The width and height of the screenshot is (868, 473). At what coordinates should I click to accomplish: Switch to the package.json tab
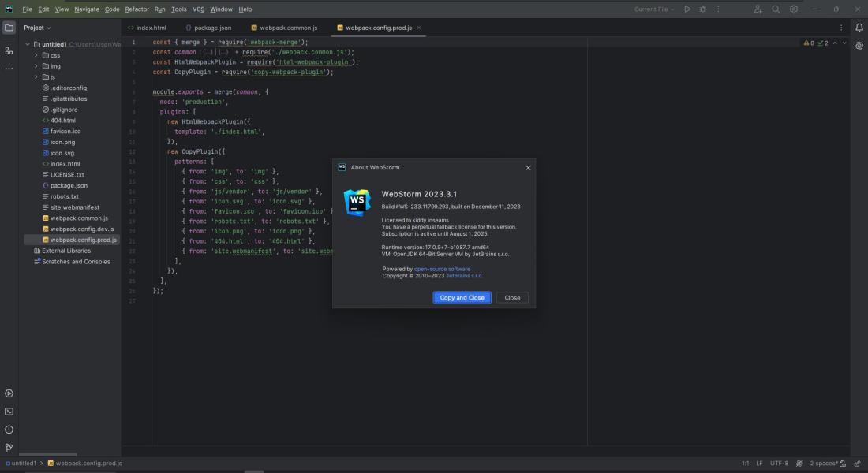click(208, 28)
